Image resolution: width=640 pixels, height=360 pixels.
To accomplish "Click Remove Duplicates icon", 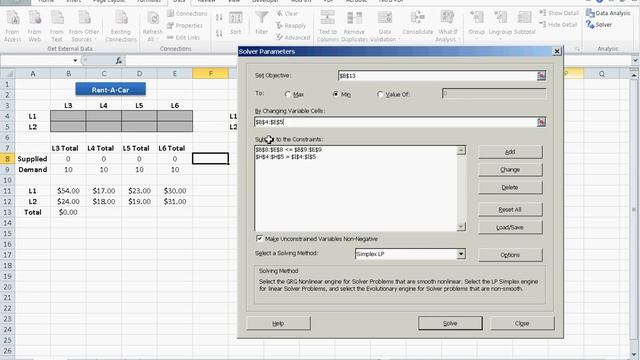I will point(354,25).
